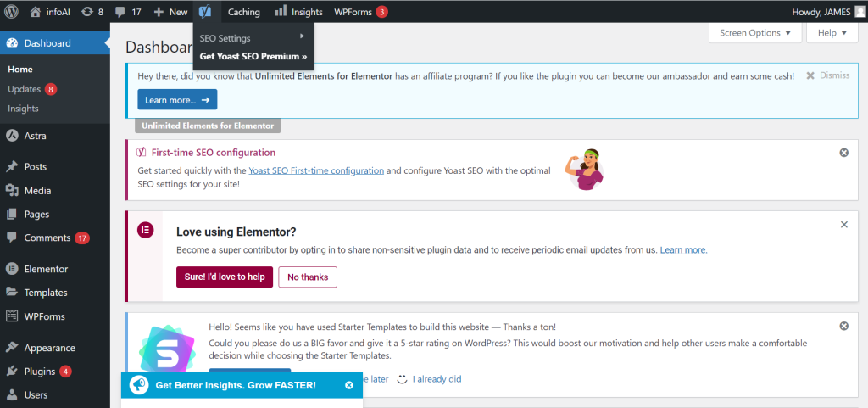Click the Posts pushpin icon
Image resolution: width=868 pixels, height=408 pixels.
[12, 166]
